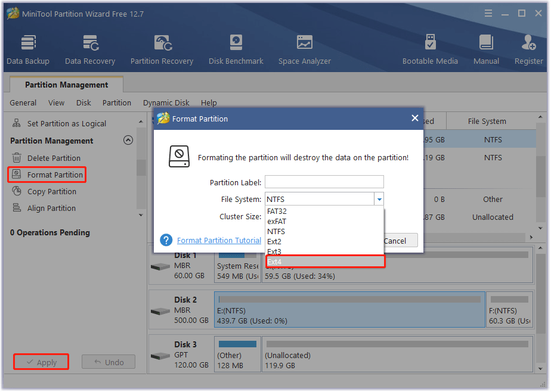The width and height of the screenshot is (551, 392).
Task: Launch the Data Recovery tool
Action: click(90, 49)
